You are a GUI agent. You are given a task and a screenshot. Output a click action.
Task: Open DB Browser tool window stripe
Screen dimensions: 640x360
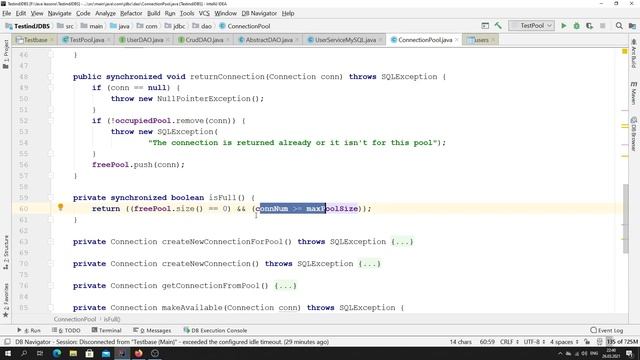click(x=633, y=133)
